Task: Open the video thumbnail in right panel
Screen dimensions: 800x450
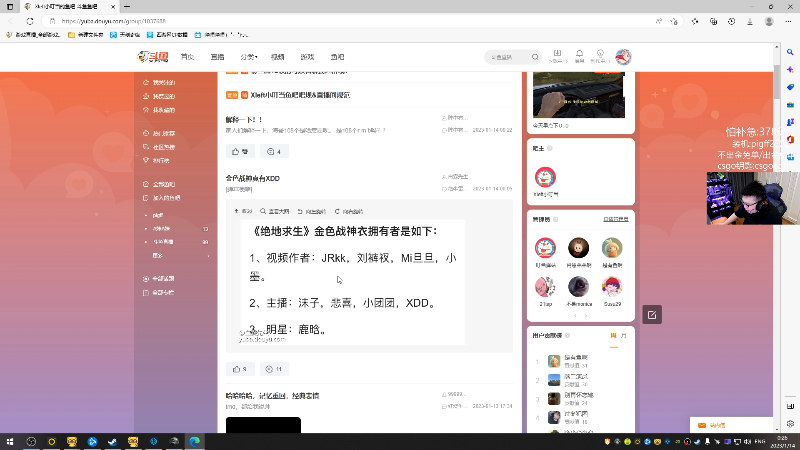Action: point(579,95)
